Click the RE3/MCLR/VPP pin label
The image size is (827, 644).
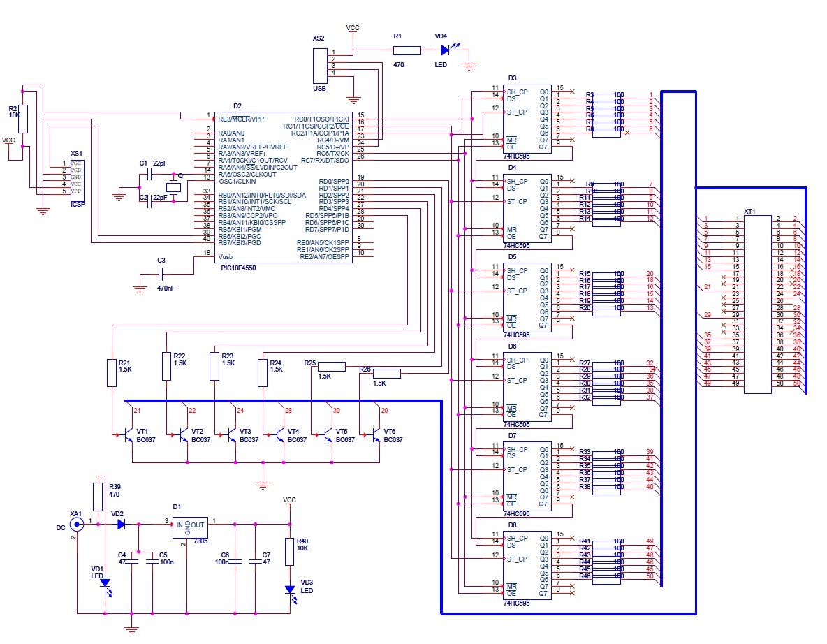(x=241, y=119)
